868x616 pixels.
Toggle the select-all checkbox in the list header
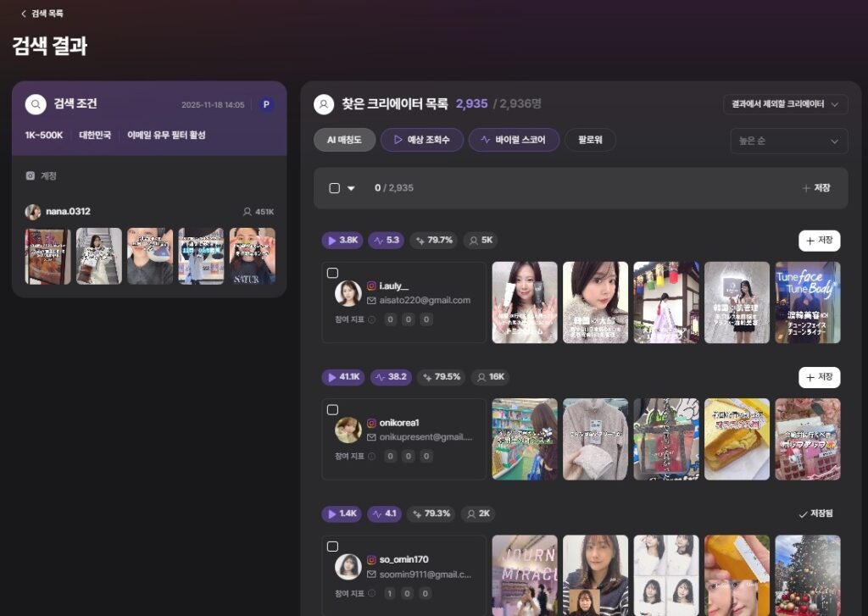[334, 188]
